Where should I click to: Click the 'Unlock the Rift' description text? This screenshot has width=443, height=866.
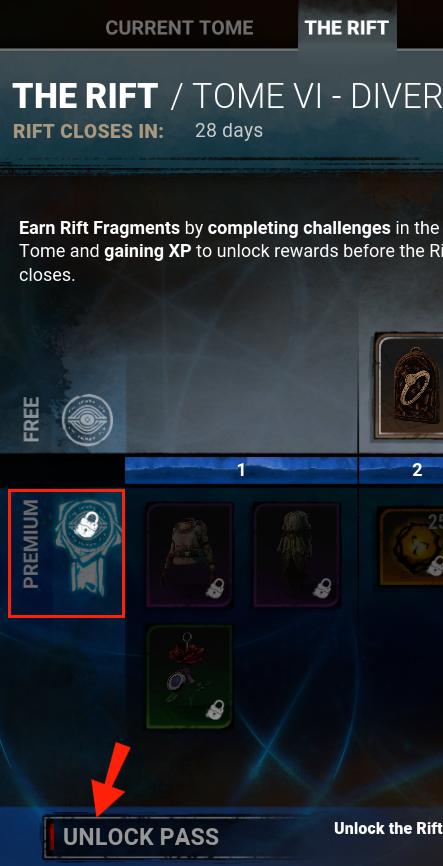tap(388, 828)
